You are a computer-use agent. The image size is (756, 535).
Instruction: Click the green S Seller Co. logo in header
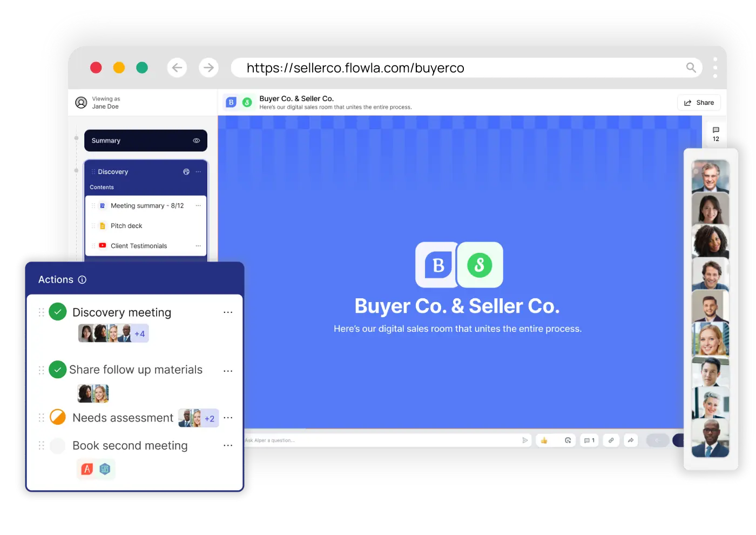pyautogui.click(x=247, y=102)
